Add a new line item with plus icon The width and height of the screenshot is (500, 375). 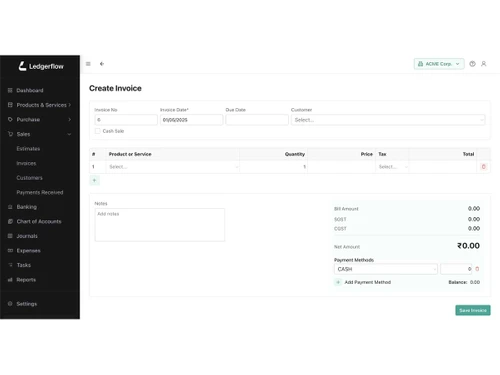94,180
